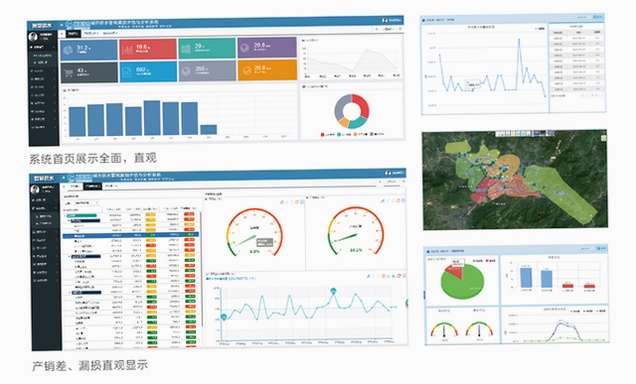The image size is (636, 384).
Task: Select the blue highlighted row in the tree table
Action: (131, 235)
